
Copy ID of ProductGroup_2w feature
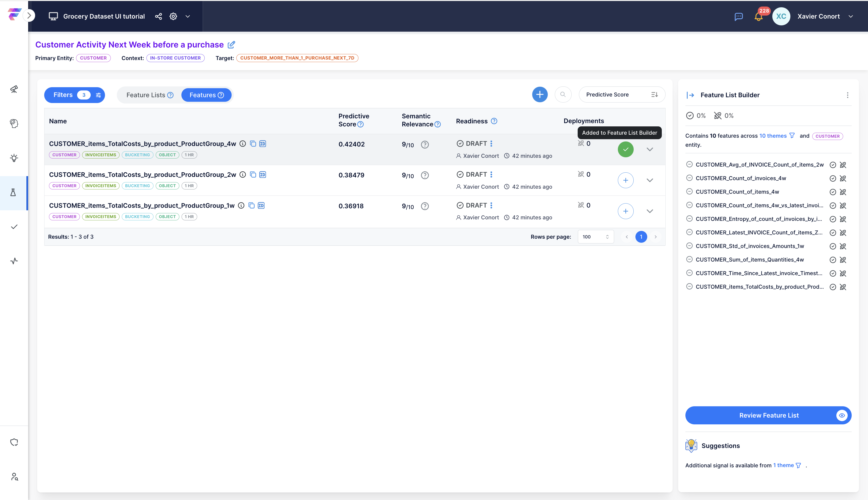pyautogui.click(x=262, y=174)
